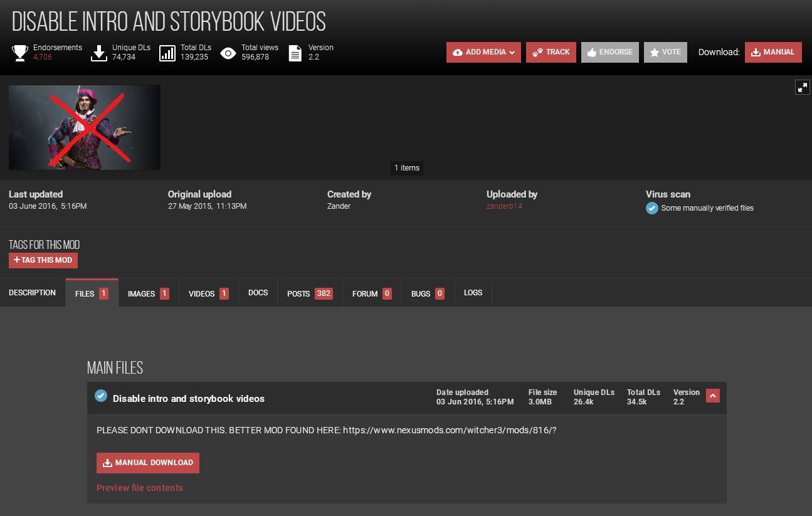Image resolution: width=812 pixels, height=516 pixels.
Task: Track this mod
Action: pyautogui.click(x=551, y=52)
